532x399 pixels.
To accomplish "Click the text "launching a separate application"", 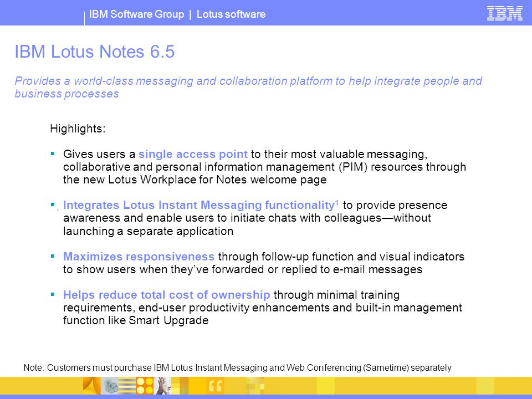I will [x=149, y=231].
